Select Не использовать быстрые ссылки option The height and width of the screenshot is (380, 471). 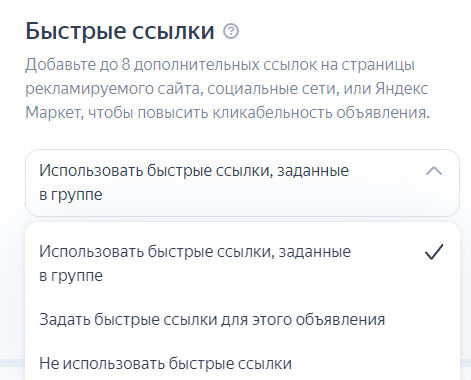242,363
